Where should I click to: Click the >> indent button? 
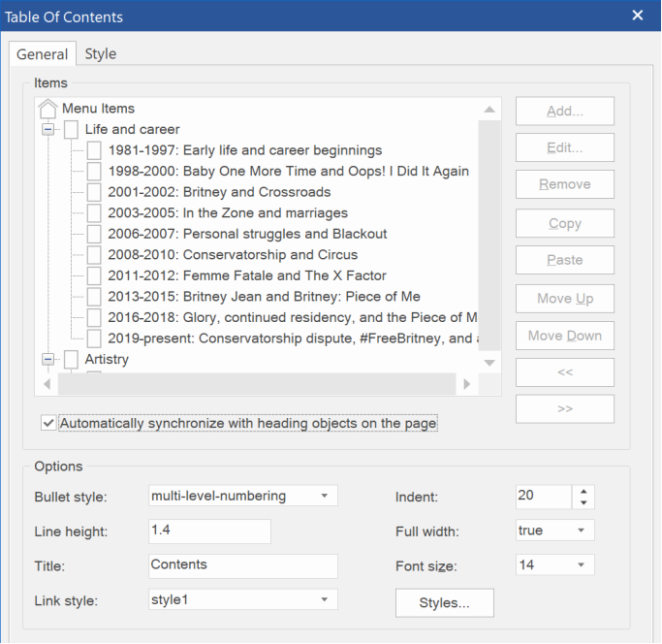[x=565, y=409]
